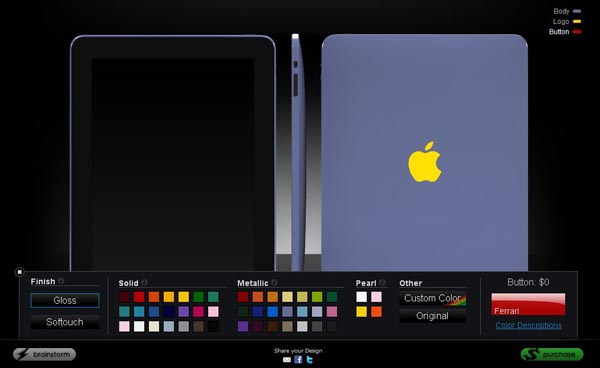Share the design on Facebook
This screenshot has height=368, width=600.
click(298, 360)
